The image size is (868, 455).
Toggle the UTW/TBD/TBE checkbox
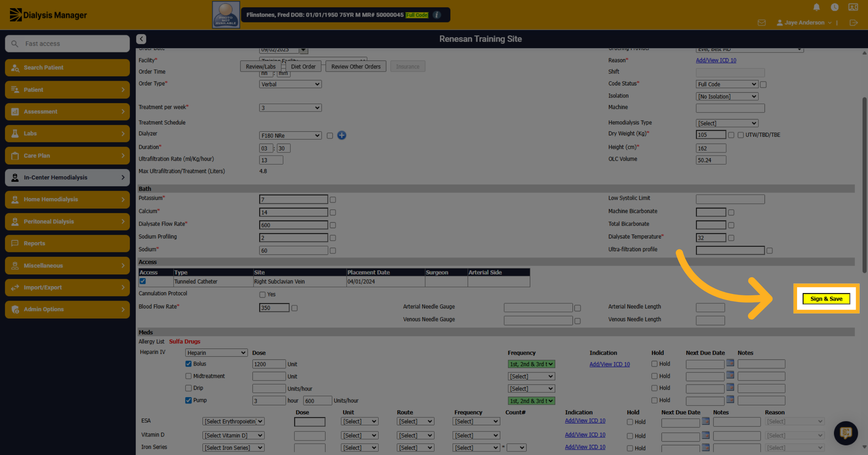741,135
